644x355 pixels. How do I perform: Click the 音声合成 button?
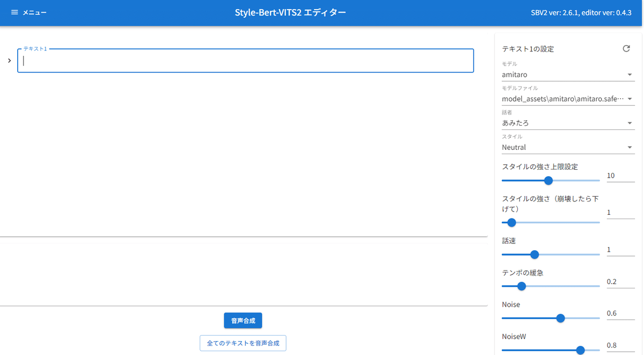pyautogui.click(x=243, y=321)
